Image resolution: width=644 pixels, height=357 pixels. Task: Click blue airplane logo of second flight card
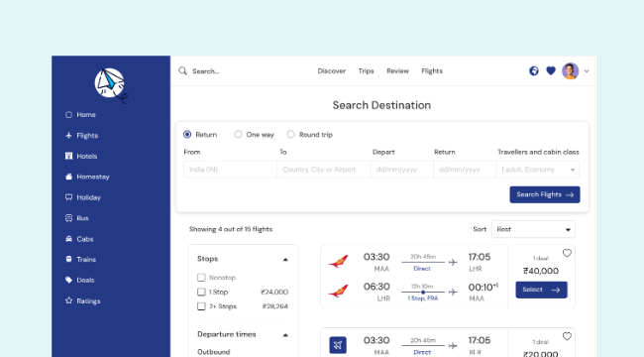coord(338,345)
